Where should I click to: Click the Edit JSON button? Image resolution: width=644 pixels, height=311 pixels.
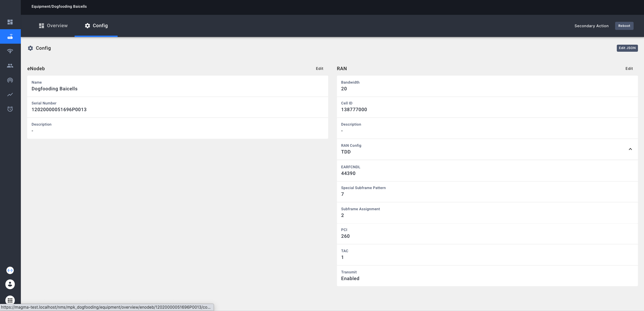pyautogui.click(x=627, y=48)
